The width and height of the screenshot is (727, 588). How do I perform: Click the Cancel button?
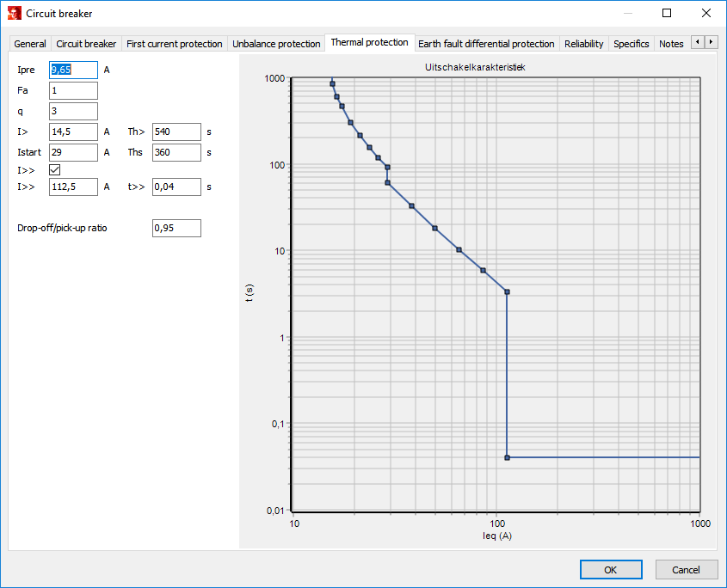(x=687, y=569)
